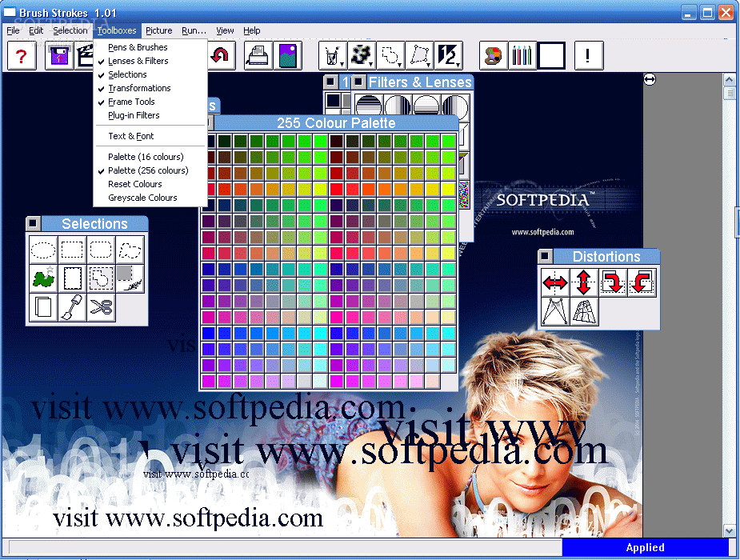Click the copy pages icon in Selections
Viewport: 740px width, 560px height.
click(43, 307)
